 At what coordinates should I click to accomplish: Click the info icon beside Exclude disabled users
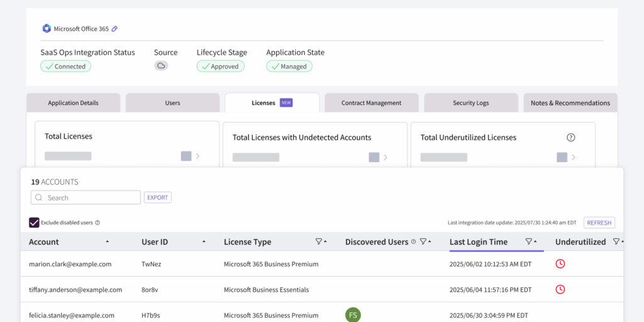pos(97,223)
